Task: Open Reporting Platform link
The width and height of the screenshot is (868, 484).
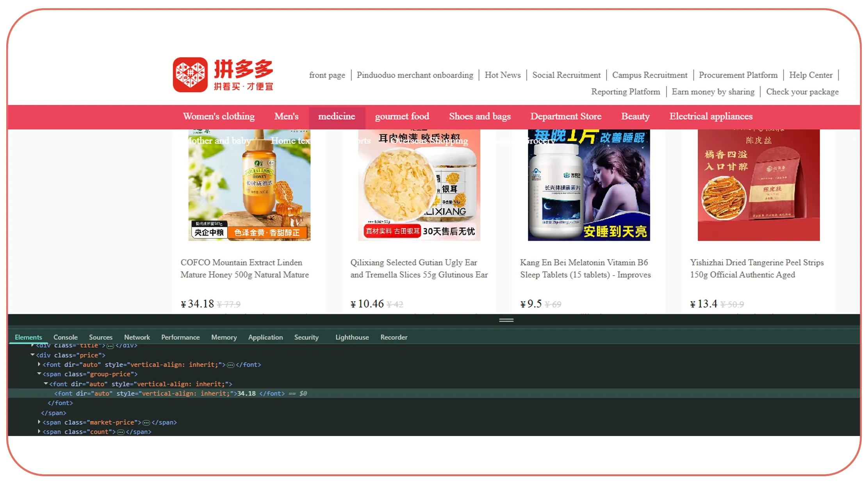Action: pyautogui.click(x=626, y=92)
